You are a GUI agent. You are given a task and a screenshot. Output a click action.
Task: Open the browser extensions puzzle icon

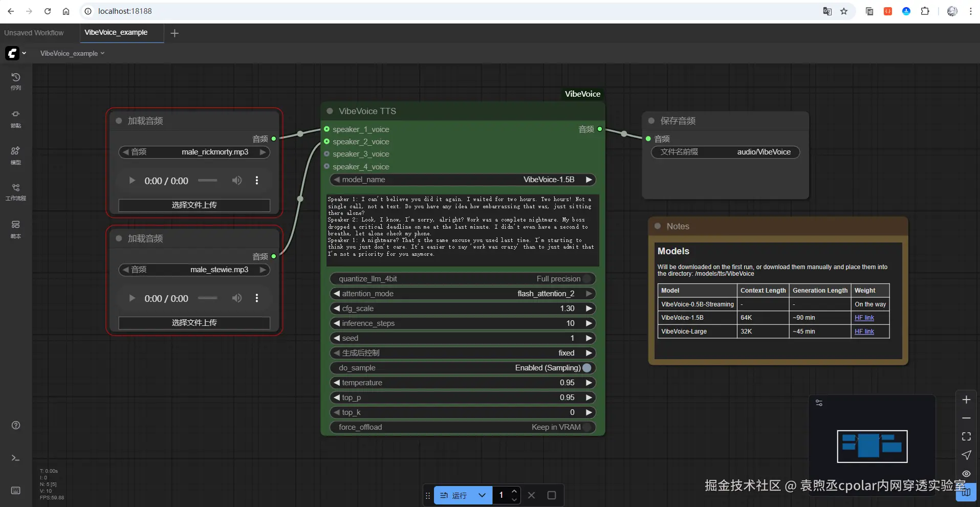point(925,11)
